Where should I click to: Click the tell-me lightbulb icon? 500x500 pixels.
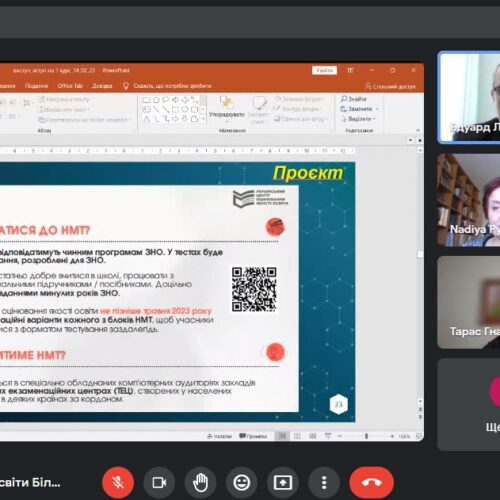click(x=126, y=86)
